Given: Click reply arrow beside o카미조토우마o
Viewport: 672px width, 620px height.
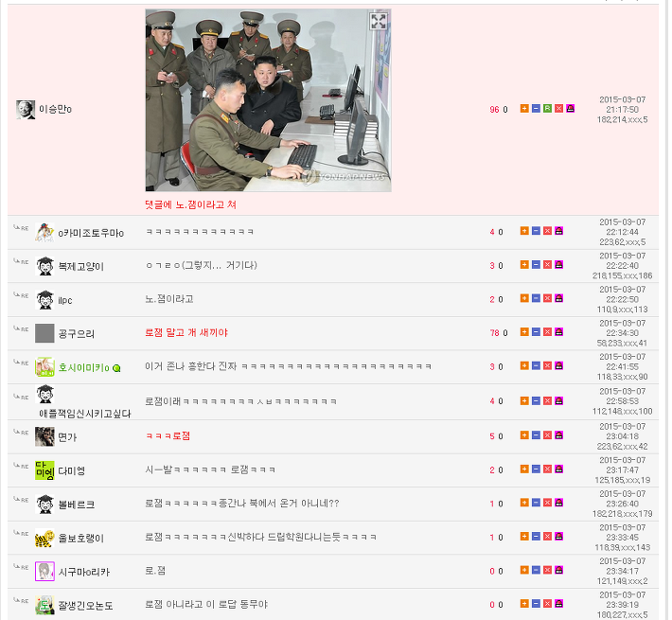Looking at the screenshot, I should [x=21, y=227].
